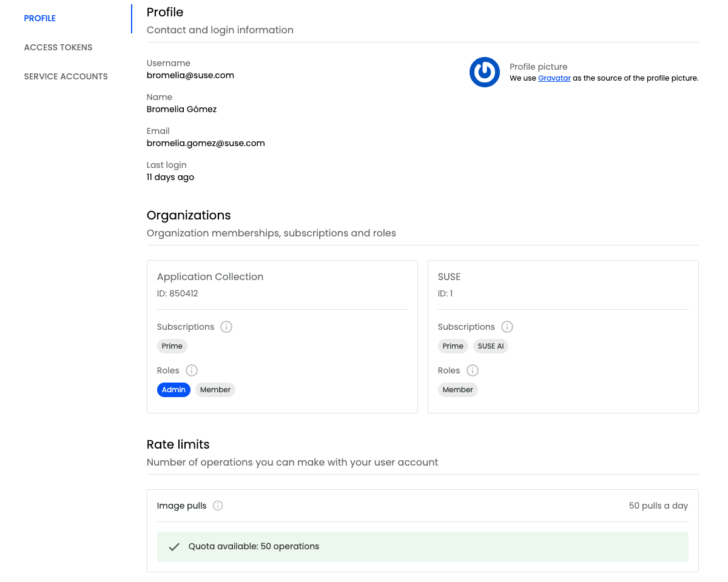Click the Gravatar profile picture avatar
Image resolution: width=728 pixels, height=582 pixels.
coord(484,72)
